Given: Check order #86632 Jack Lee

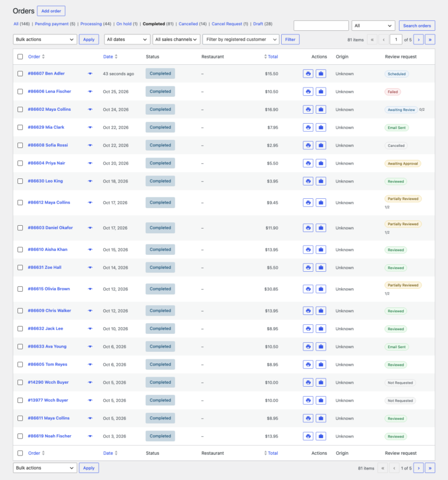Looking at the screenshot, I should click(x=20, y=329).
